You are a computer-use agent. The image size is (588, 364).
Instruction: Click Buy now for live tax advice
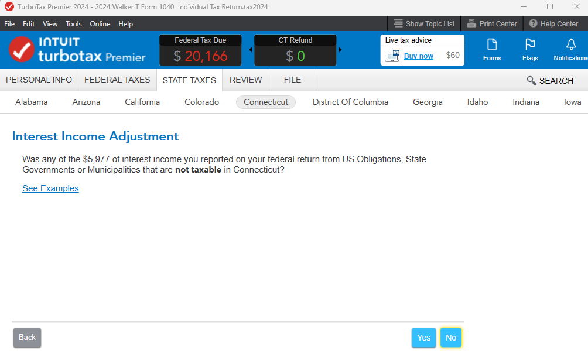pyautogui.click(x=418, y=56)
